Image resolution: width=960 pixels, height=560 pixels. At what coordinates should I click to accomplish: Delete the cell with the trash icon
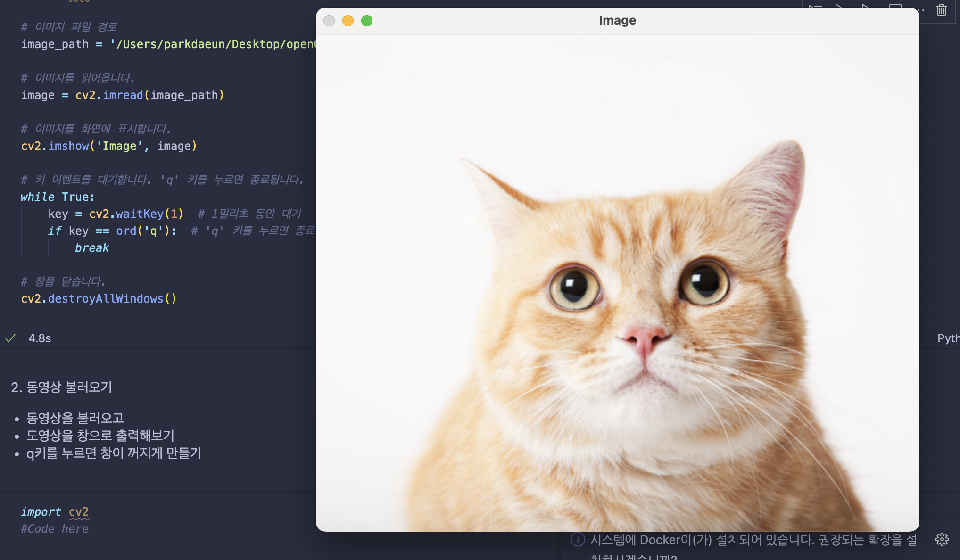pos(941,10)
